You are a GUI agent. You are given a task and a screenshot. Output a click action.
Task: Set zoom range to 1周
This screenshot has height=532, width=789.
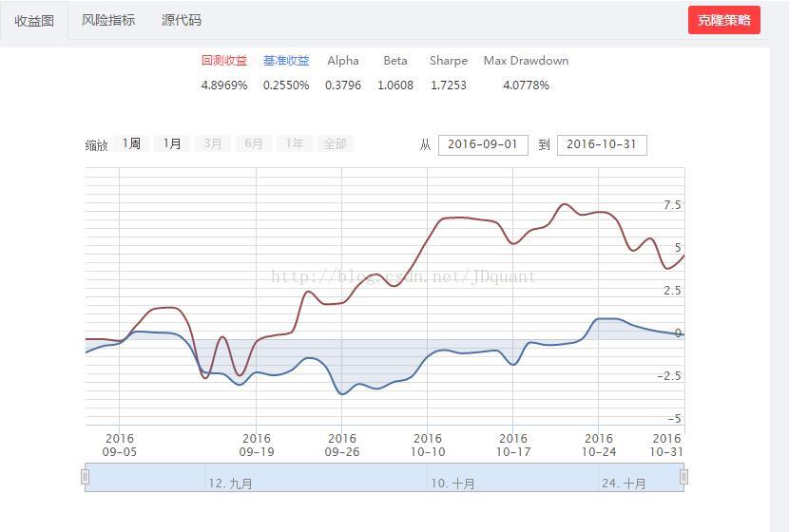point(131,143)
